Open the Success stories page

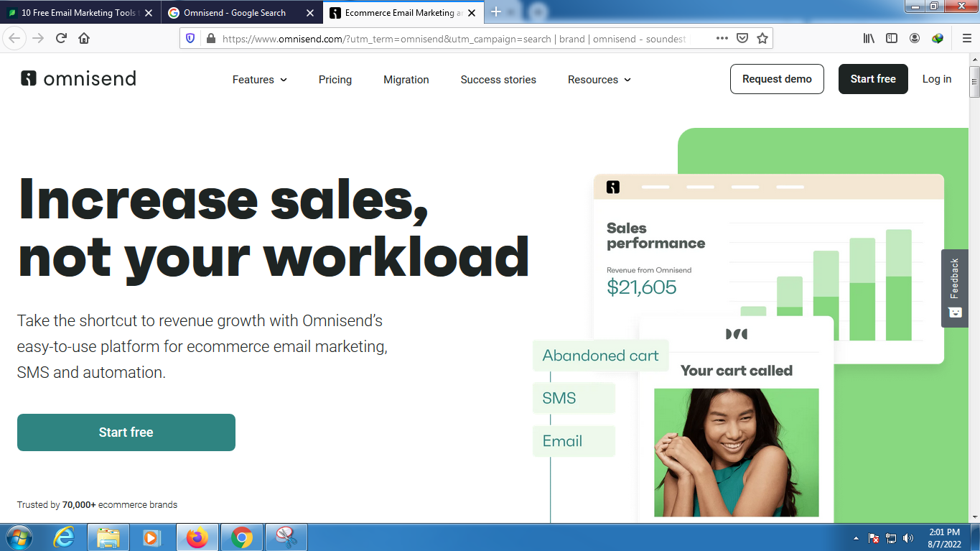[x=498, y=80]
